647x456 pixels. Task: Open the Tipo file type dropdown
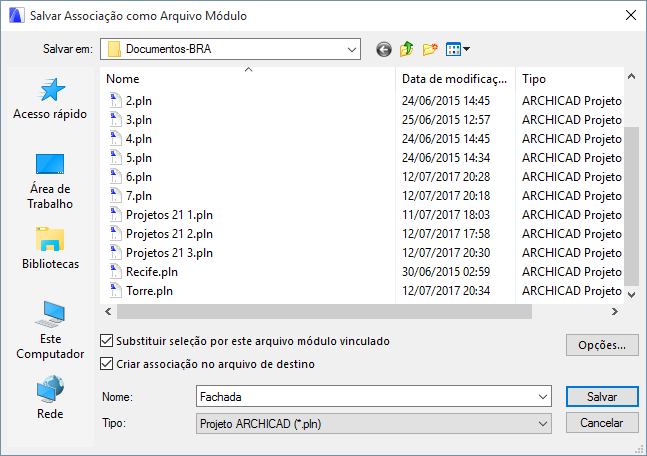pyautogui.click(x=373, y=424)
